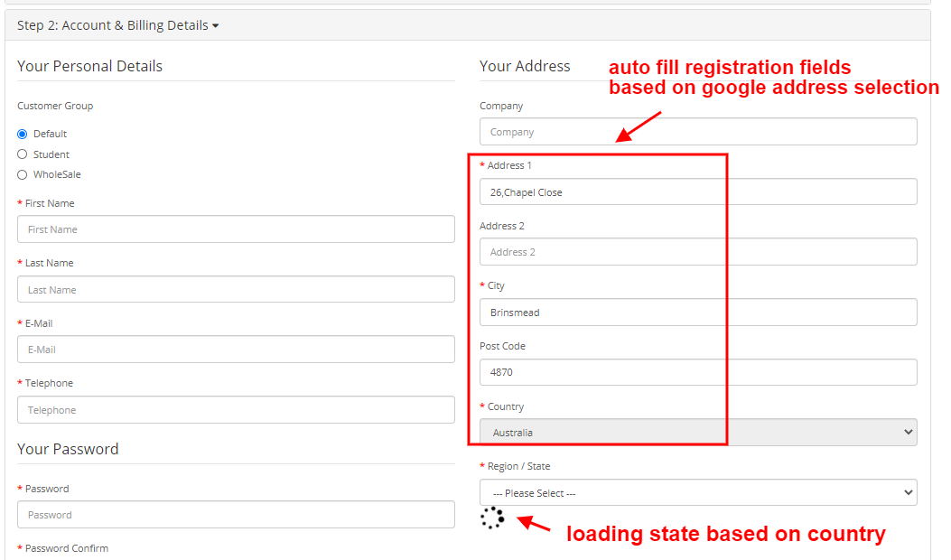Click the empty Address 2 field
Viewport: 951px width, 560px height.
coord(698,252)
